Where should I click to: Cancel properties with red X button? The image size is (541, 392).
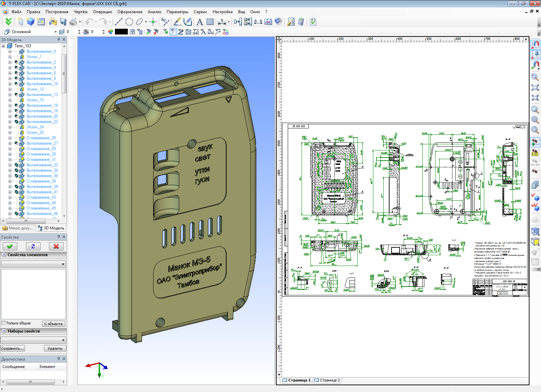click(56, 246)
